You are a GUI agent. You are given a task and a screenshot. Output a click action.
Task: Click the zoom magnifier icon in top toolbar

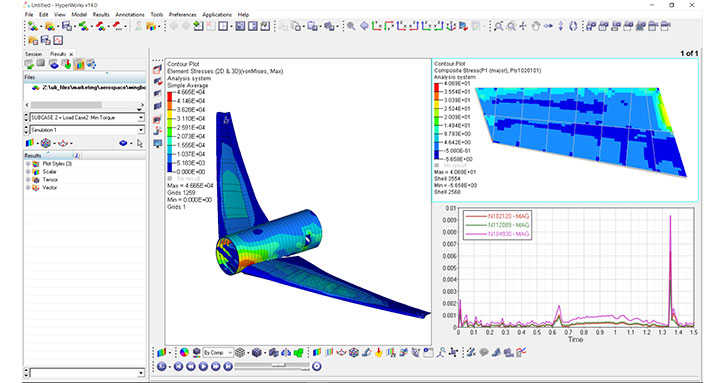(x=351, y=26)
